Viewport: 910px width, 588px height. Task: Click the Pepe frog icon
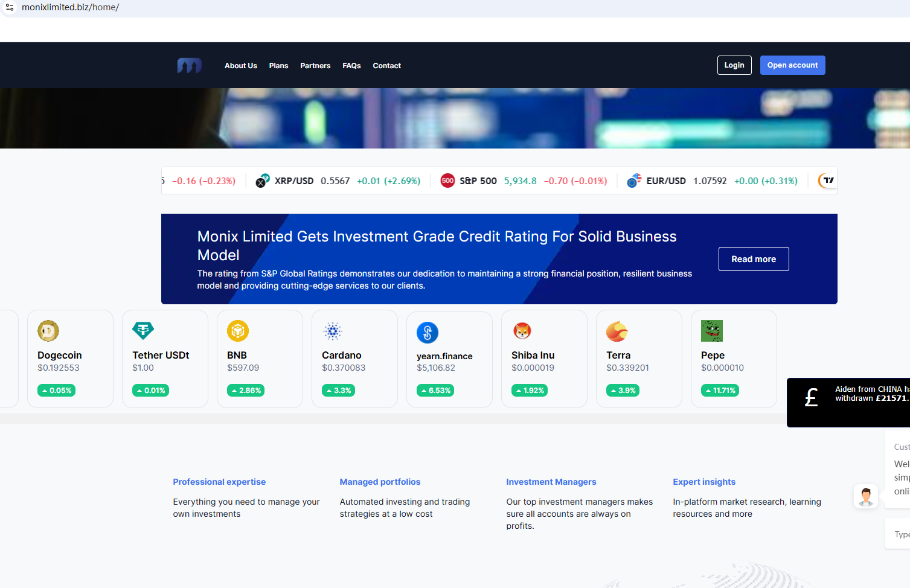pyautogui.click(x=712, y=331)
